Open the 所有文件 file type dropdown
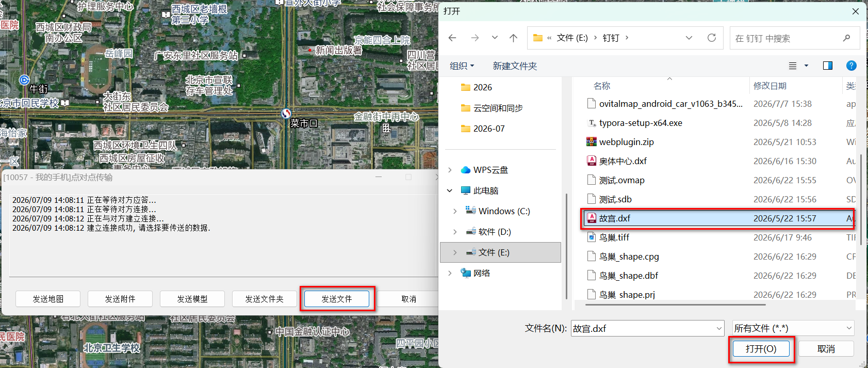Image resolution: width=868 pixels, height=368 pixels. (x=793, y=328)
